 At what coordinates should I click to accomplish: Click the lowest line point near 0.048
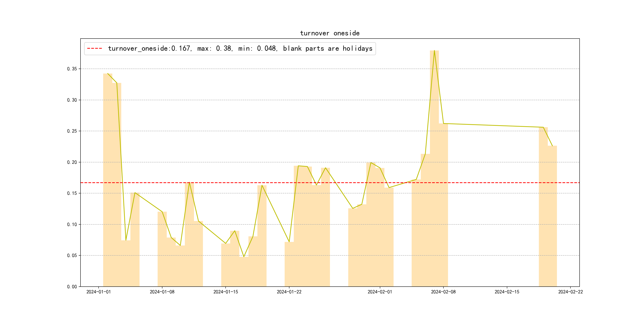click(244, 257)
